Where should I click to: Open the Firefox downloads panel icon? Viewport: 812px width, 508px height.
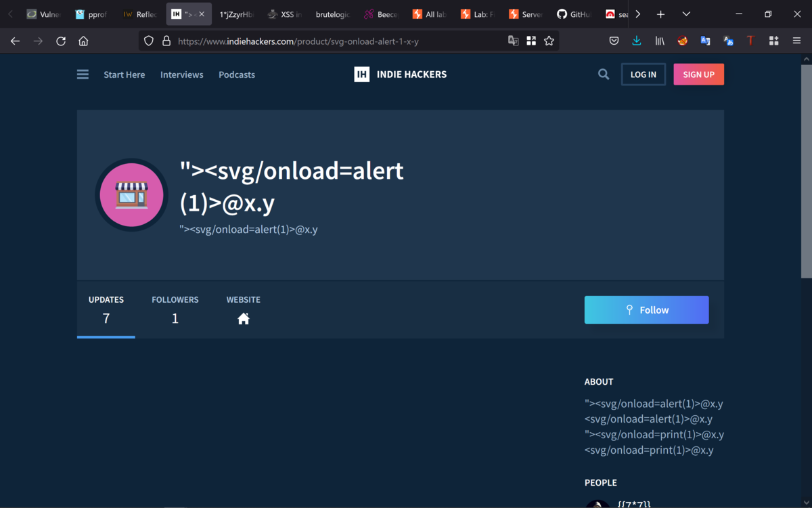[x=636, y=41]
